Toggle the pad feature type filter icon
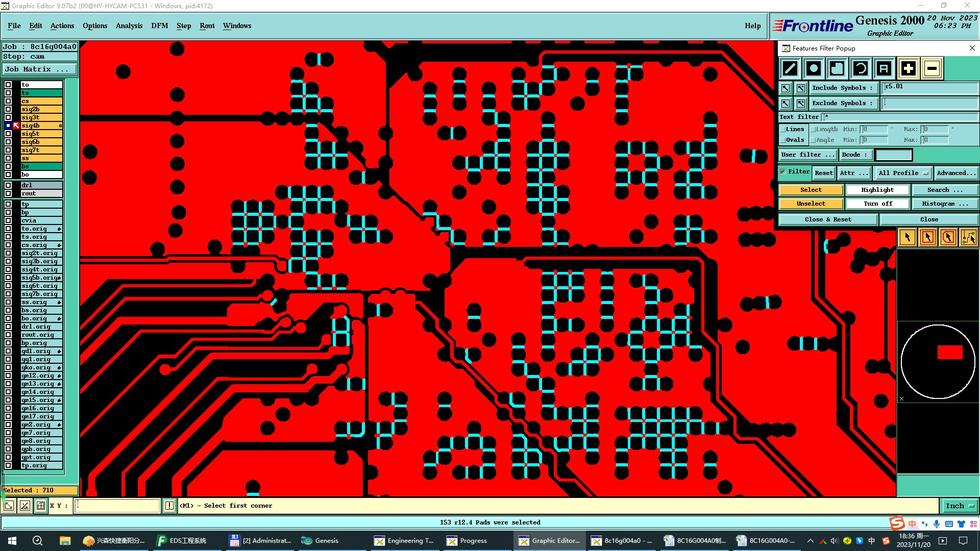The width and height of the screenshot is (980, 551). coord(814,68)
